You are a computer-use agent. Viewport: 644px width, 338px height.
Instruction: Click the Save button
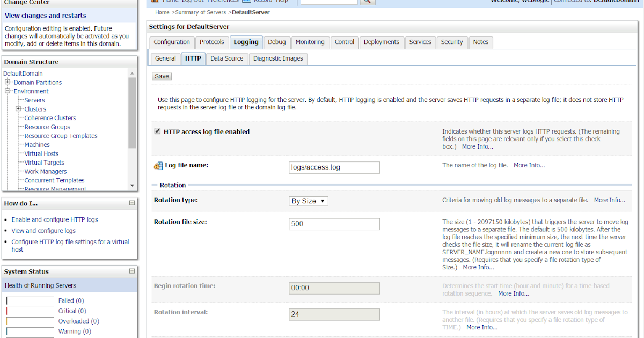click(x=161, y=76)
